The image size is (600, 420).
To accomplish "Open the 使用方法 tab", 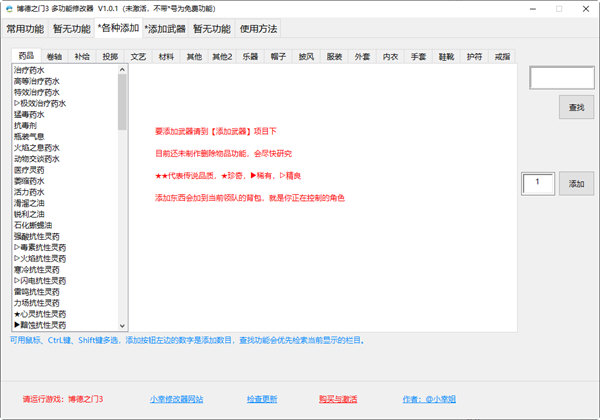I will [x=259, y=29].
